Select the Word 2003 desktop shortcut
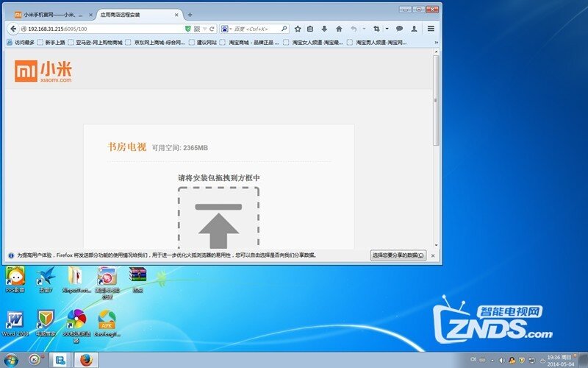The width and height of the screenshot is (588, 368). pyautogui.click(x=15, y=323)
